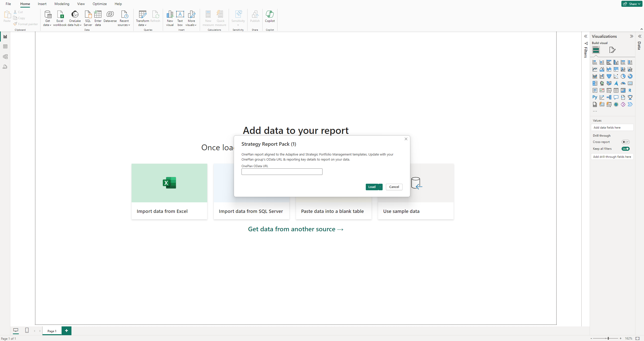Add a new page with the plus button
Viewport: 644px width, 341px height.
click(x=66, y=331)
